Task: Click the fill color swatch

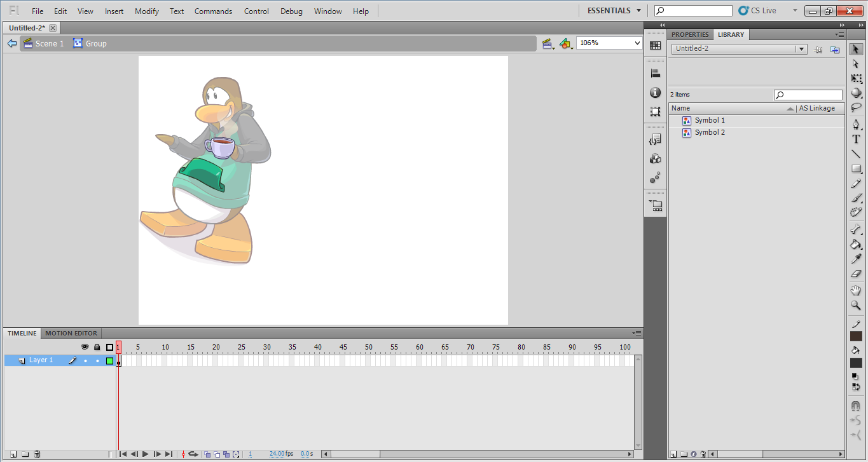Action: (x=856, y=363)
